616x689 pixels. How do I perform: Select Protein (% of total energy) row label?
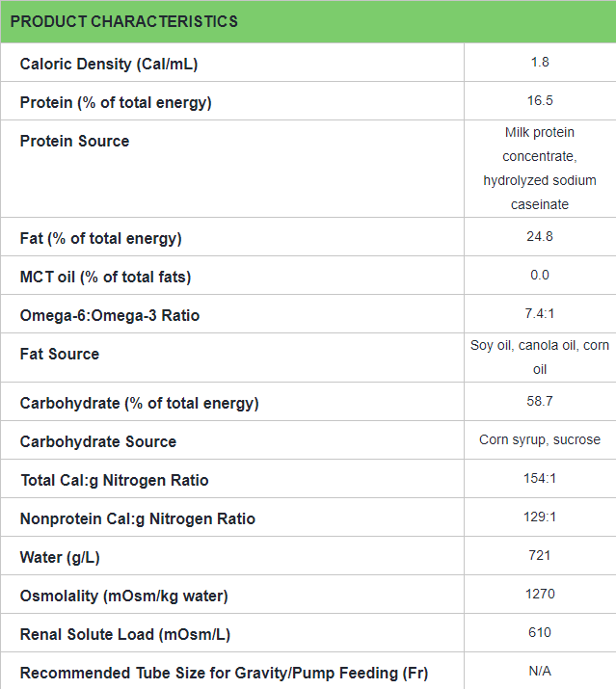pos(116,103)
